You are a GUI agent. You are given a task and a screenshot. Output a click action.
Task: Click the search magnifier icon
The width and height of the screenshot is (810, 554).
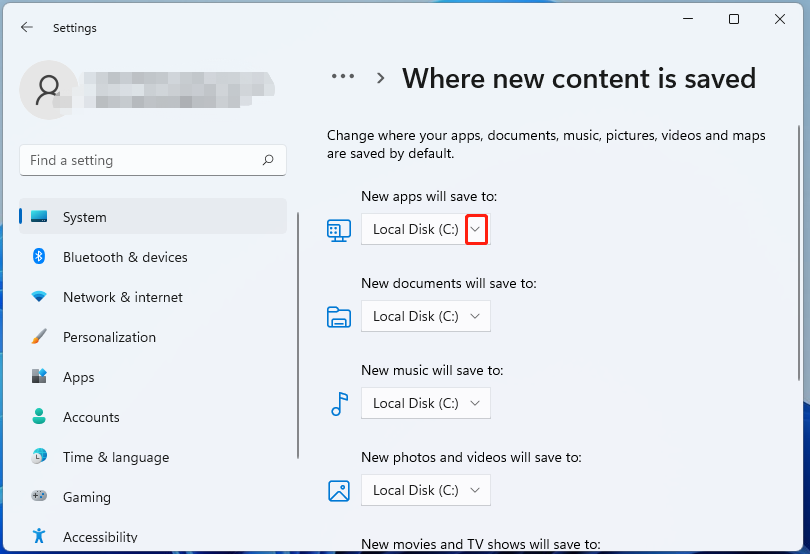coord(268,160)
